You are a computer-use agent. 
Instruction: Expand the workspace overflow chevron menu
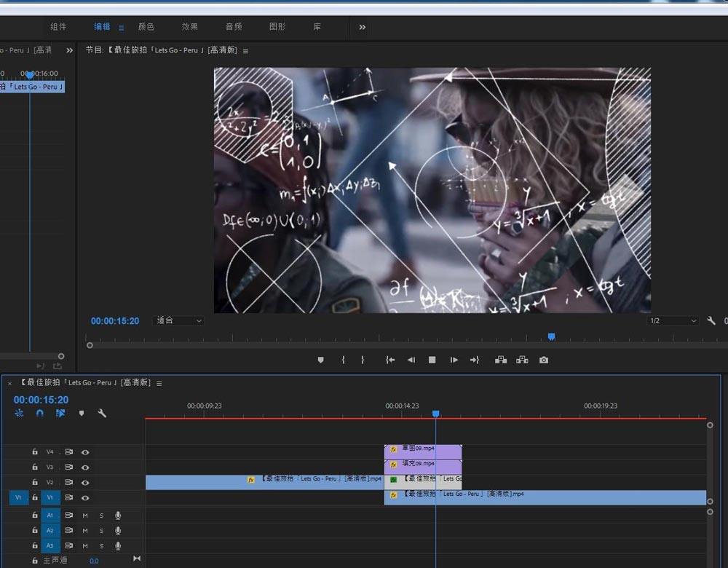coord(363,27)
